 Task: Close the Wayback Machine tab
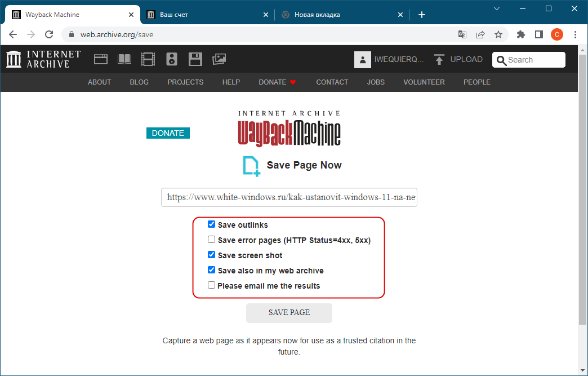click(131, 15)
